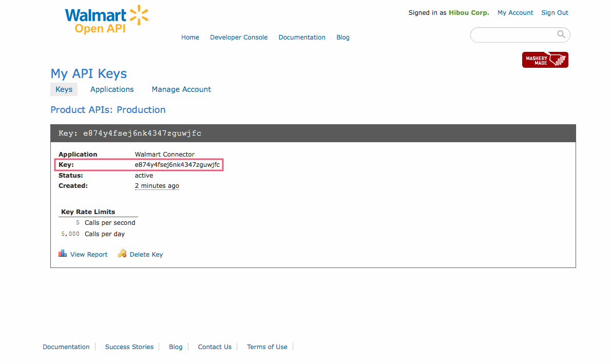Go to Documentation in top navigation
Screen dimensions: 611x364
tap(302, 37)
